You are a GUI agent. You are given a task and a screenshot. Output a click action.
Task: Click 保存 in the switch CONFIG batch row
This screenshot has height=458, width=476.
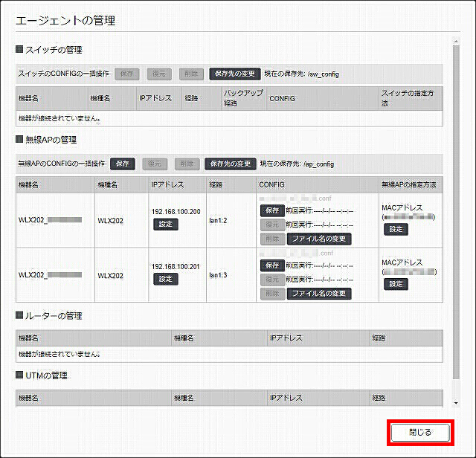(x=127, y=74)
